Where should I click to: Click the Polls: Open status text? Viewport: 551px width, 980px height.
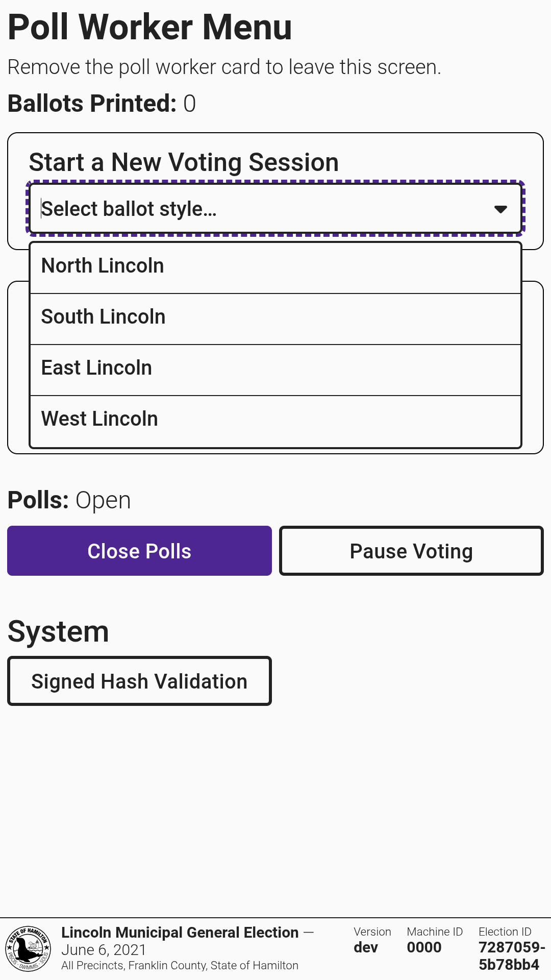69,500
